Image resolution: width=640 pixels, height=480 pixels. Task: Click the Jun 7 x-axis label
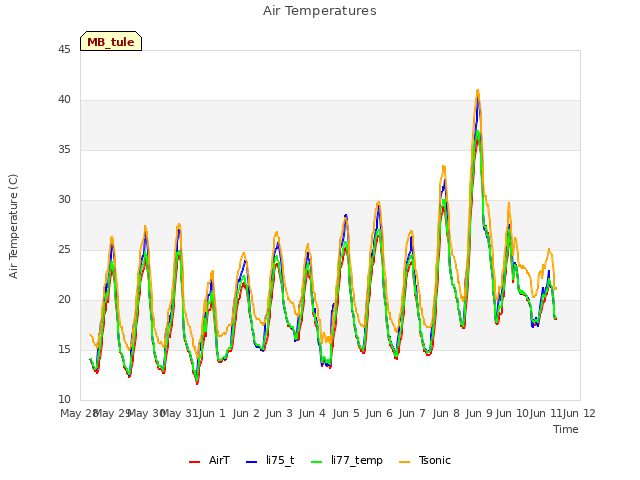click(412, 413)
